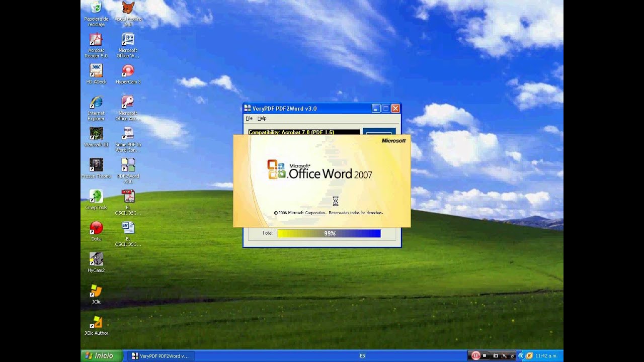The height and width of the screenshot is (362, 644).
Task: Click the JClic Author desktop icon
Action: click(x=96, y=325)
